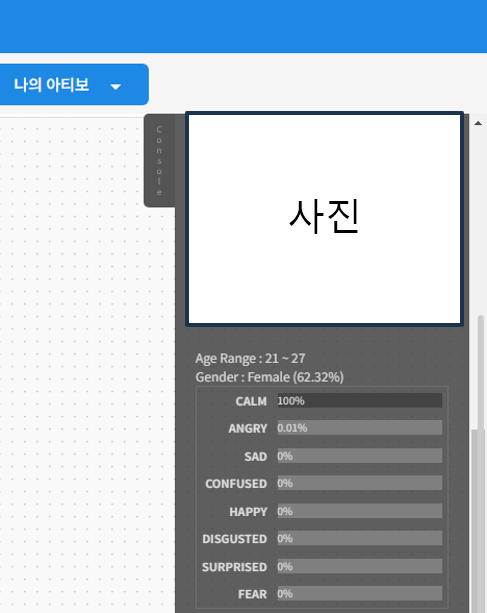The width and height of the screenshot is (487, 613).
Task: Open the 나의 아티보 dropdown menu
Action: (x=74, y=84)
